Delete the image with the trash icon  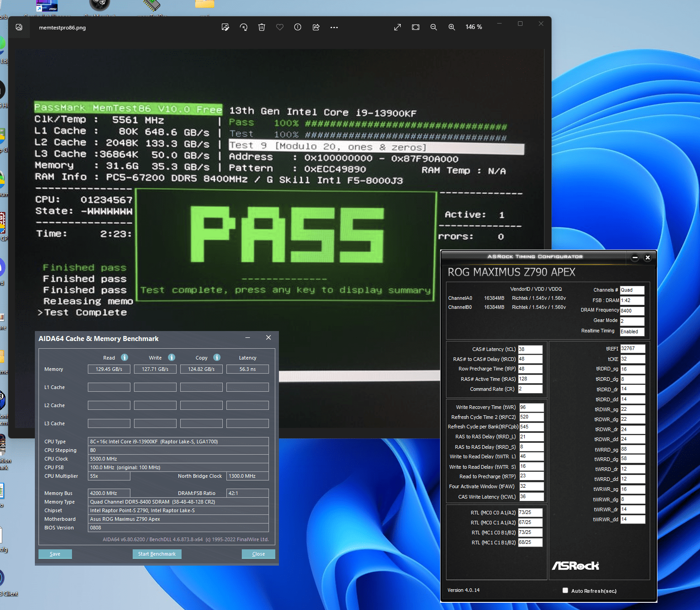[262, 27]
